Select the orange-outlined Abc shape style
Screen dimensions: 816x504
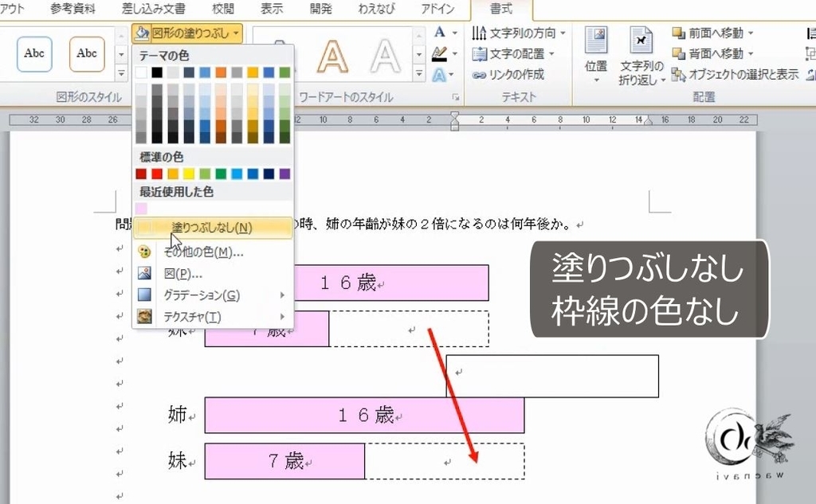(x=87, y=53)
